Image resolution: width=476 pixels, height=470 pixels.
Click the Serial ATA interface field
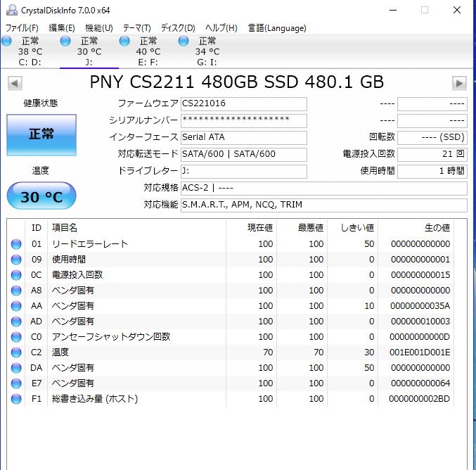tap(244, 138)
